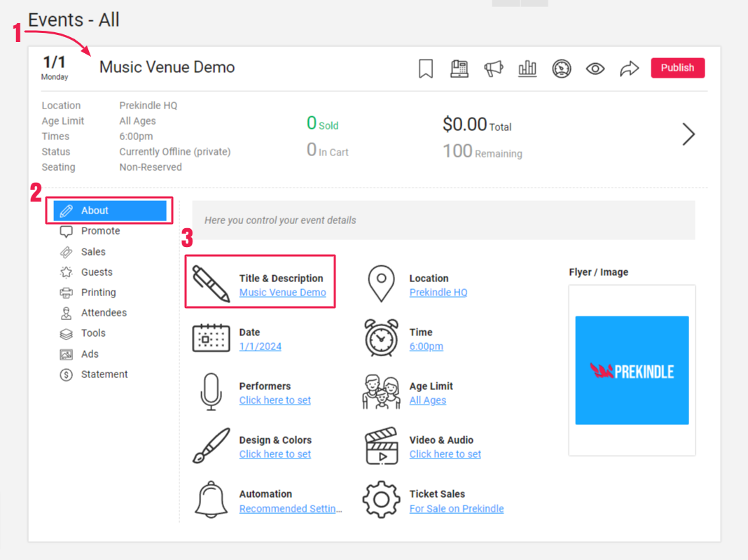Click the person icon beside Attendees
748x560 pixels.
67,313
